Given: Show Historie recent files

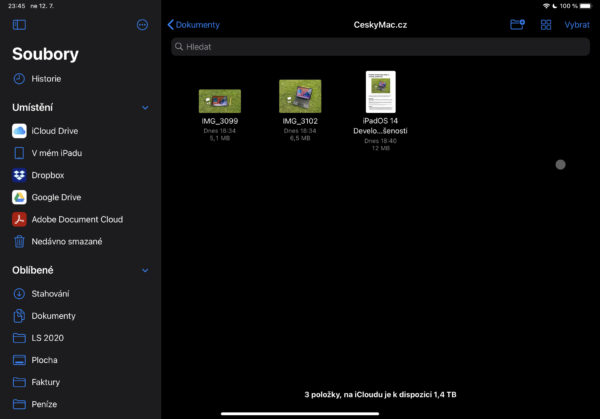Looking at the screenshot, I should (46, 78).
